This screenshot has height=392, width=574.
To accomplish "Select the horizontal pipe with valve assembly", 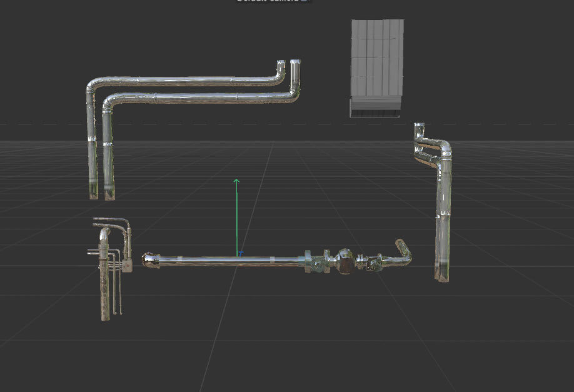I will click(277, 260).
